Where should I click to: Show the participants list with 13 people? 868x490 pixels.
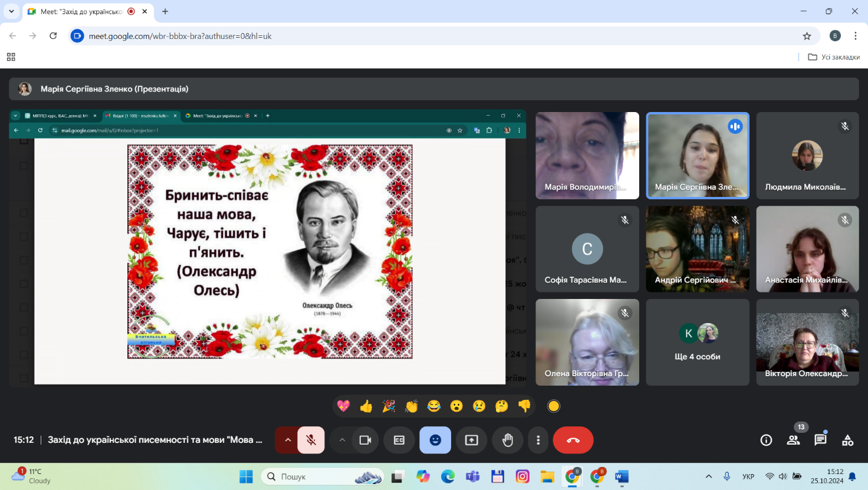point(793,440)
